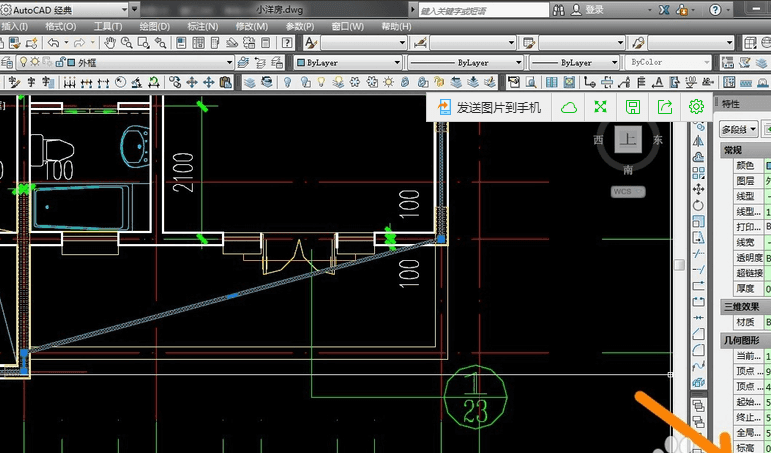Select the Extend tool in modify toolbar
Viewport: 771px width, 453px height.
pyautogui.click(x=698, y=270)
